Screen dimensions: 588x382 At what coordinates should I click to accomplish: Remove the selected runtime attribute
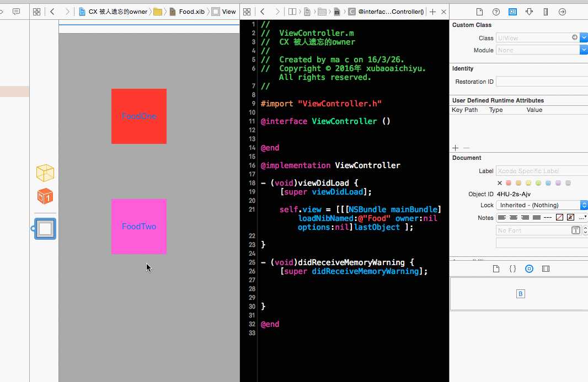[467, 148]
